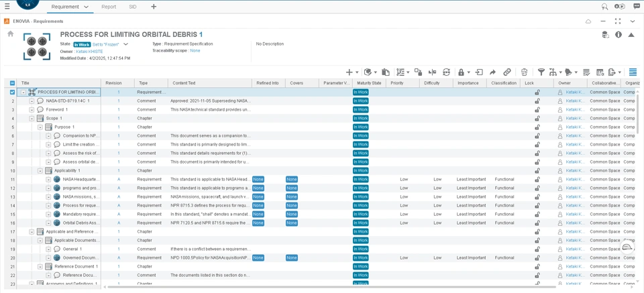644x293 pixels.
Task: Click the Traceability scope None link
Action: [x=195, y=50]
